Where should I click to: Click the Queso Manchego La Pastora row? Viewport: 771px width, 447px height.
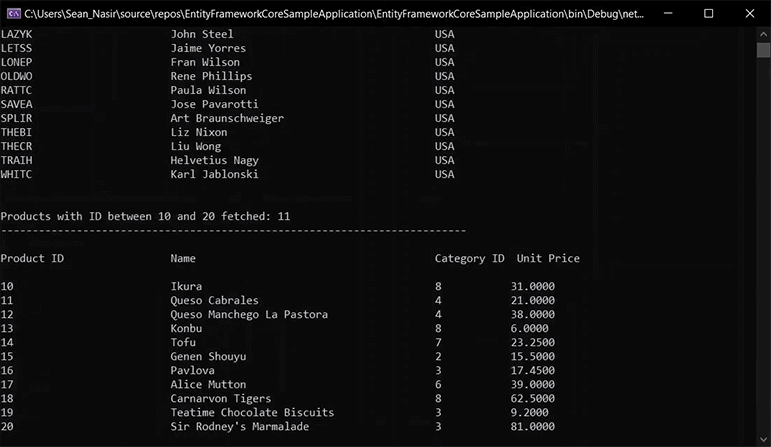pos(278,314)
